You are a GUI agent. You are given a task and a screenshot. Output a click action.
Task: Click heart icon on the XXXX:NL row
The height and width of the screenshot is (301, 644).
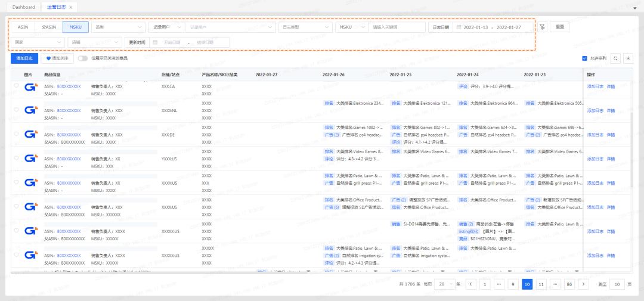(17, 110)
